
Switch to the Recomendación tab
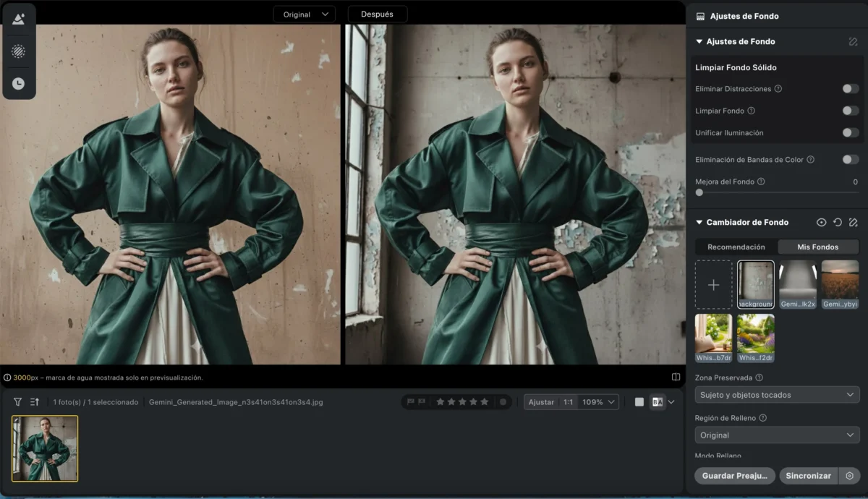pyautogui.click(x=736, y=247)
